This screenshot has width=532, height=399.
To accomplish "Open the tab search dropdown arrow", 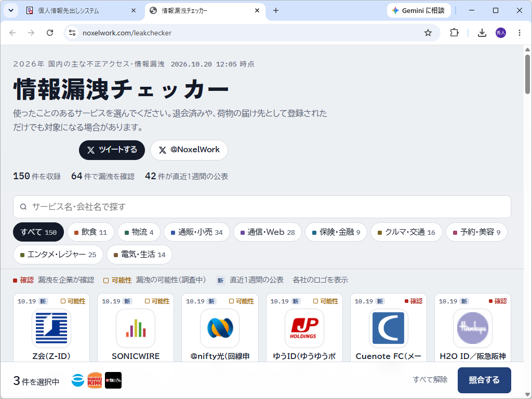I will (11, 10).
